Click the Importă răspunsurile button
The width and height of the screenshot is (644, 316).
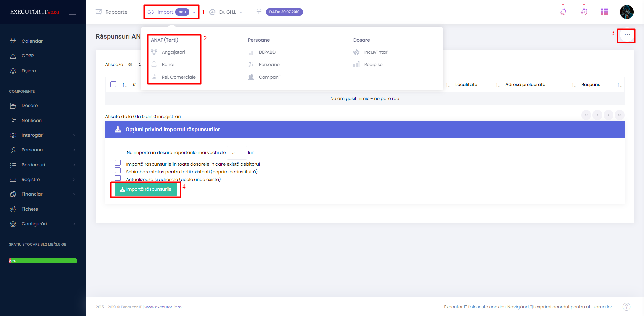tap(146, 189)
